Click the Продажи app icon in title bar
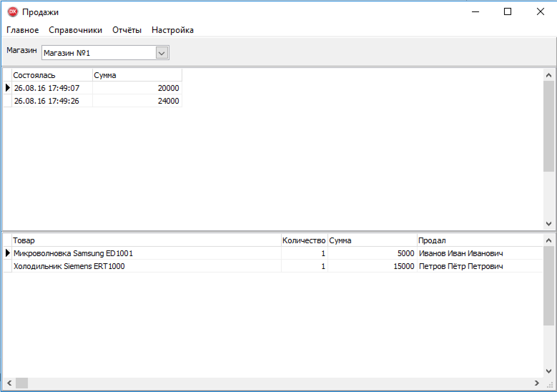The height and width of the screenshot is (392, 557). (13, 12)
